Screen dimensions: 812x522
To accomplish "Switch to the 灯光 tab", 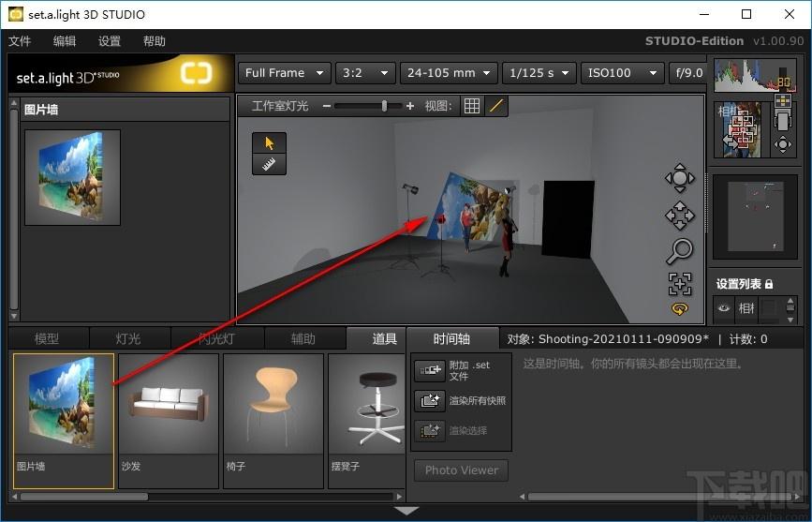I will click(x=128, y=339).
